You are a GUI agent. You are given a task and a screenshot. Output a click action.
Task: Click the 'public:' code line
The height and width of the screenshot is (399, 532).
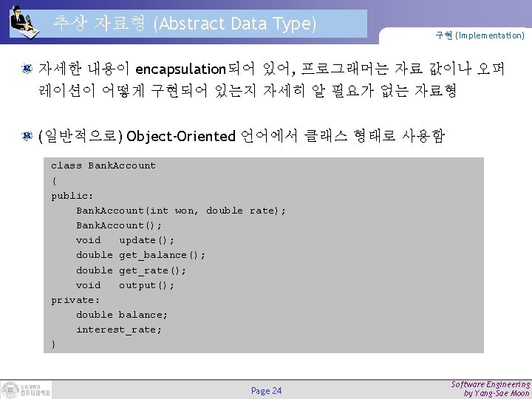(72, 196)
